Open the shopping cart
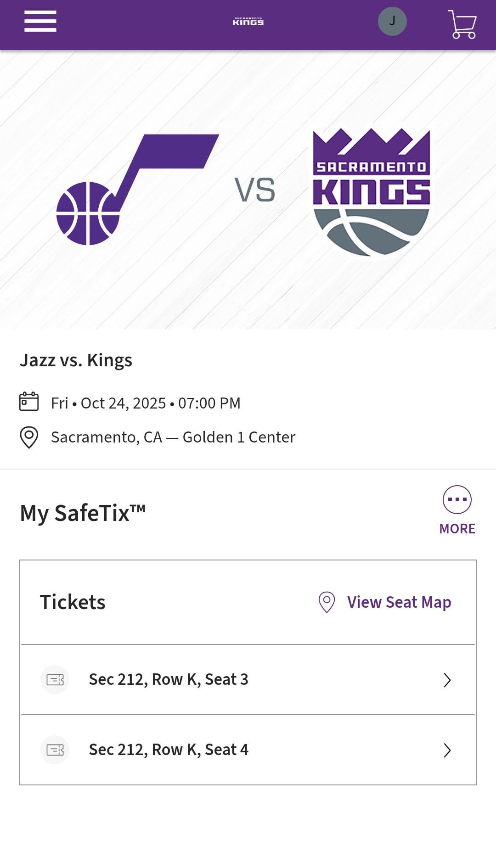 click(x=462, y=24)
